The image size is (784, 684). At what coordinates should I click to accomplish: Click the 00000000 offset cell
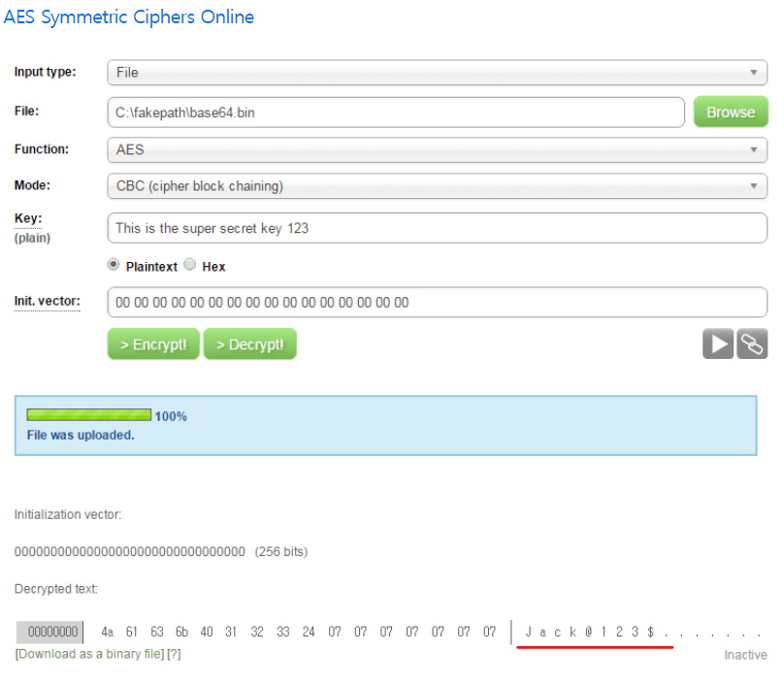tap(50, 632)
